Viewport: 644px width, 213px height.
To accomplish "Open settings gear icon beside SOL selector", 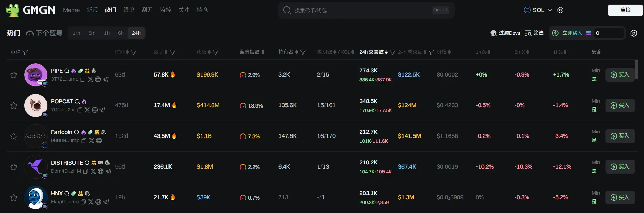I will coord(560,10).
